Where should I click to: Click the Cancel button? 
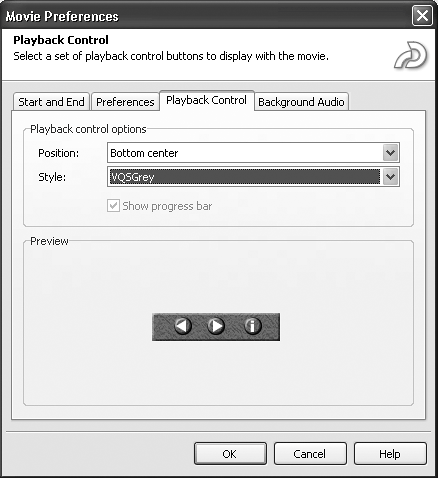[310, 454]
